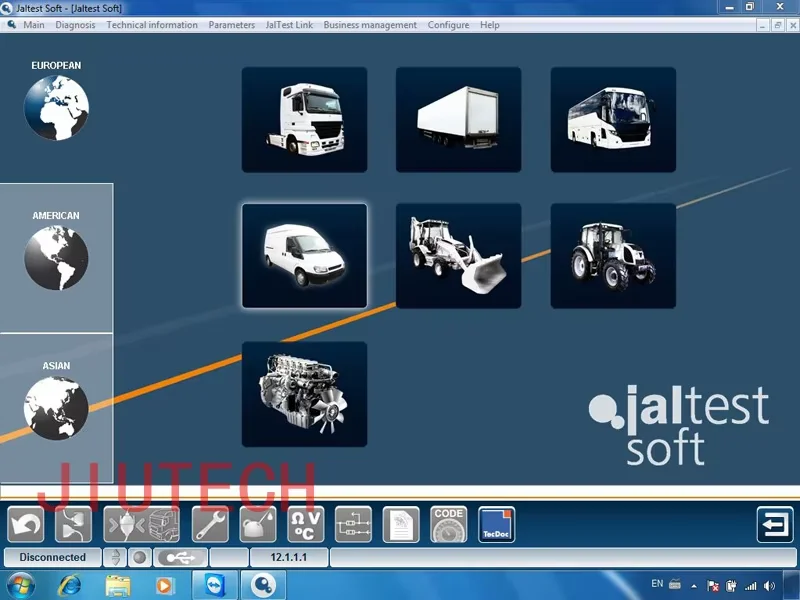
Task: Click the version number 12.1.1.1
Action: pos(289,557)
